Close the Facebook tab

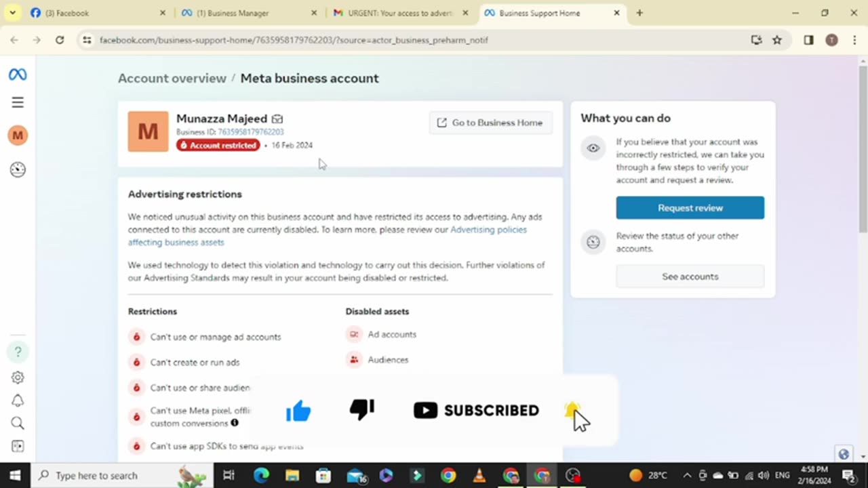pyautogui.click(x=163, y=13)
